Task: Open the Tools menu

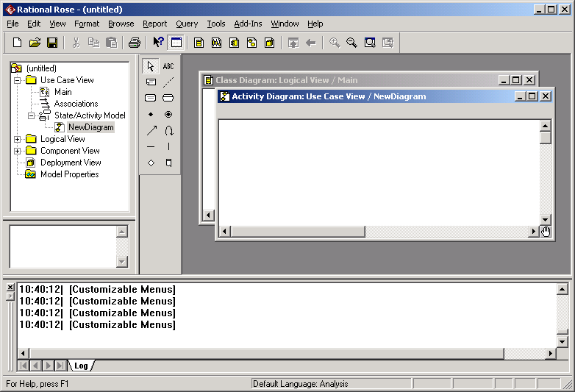Action: tap(216, 24)
